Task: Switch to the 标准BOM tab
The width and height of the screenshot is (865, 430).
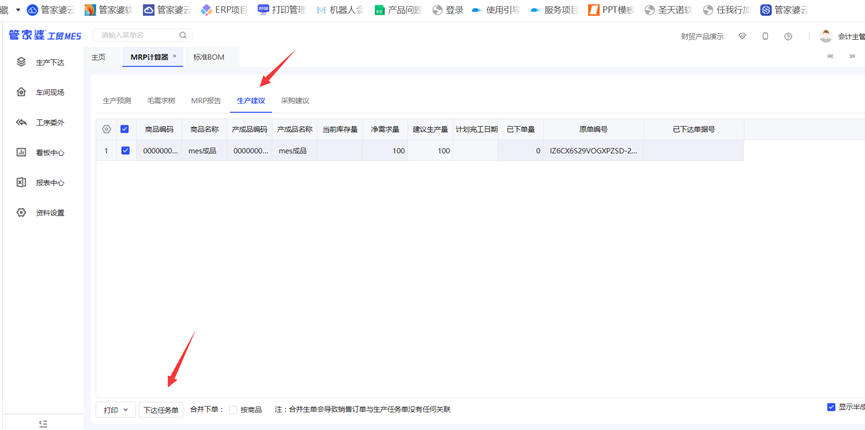Action: (209, 57)
